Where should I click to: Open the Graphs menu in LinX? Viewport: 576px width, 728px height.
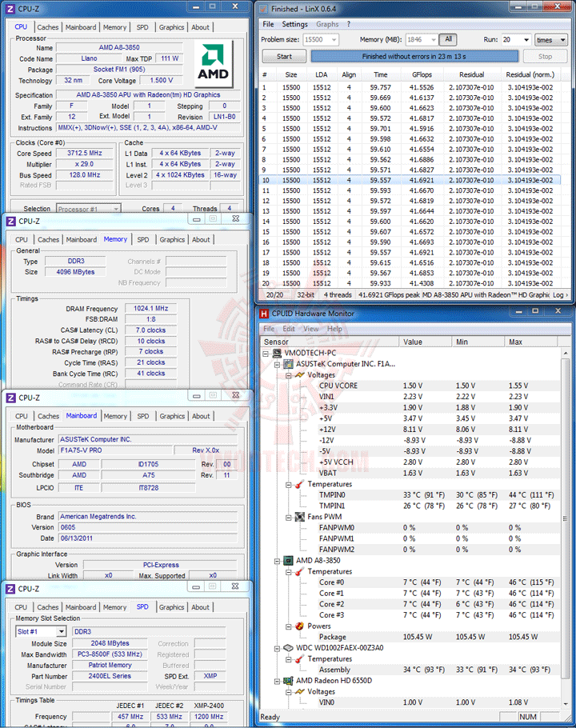327,24
